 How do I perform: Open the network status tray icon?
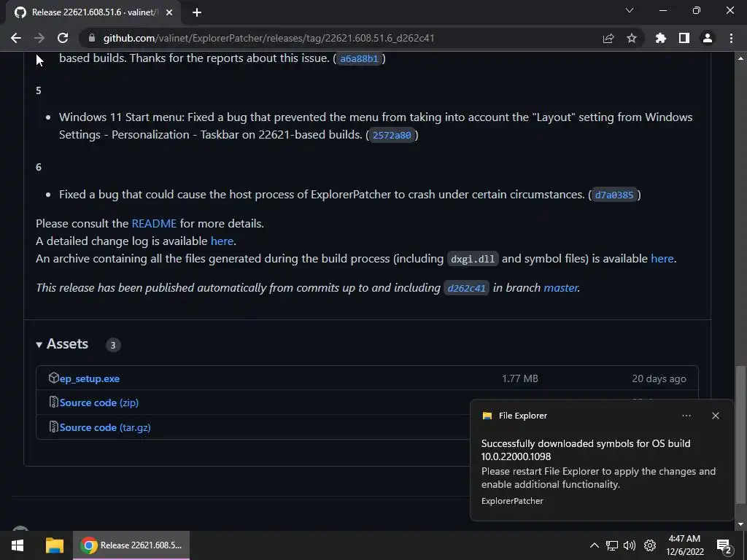[x=612, y=545]
